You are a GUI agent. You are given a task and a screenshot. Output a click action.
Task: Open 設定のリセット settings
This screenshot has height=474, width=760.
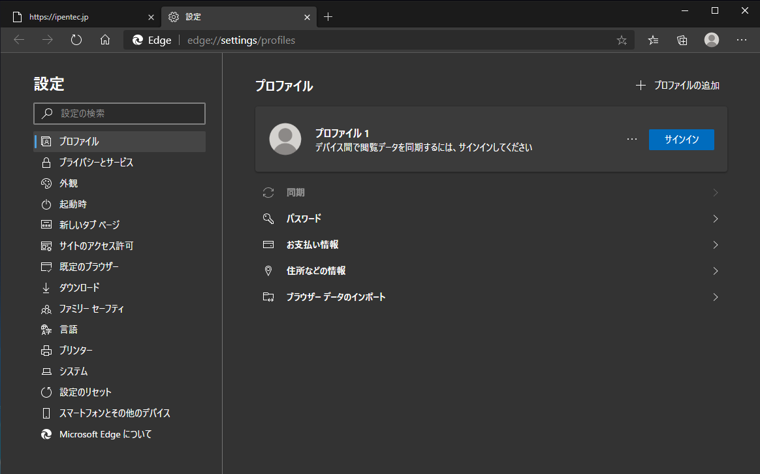point(119,392)
